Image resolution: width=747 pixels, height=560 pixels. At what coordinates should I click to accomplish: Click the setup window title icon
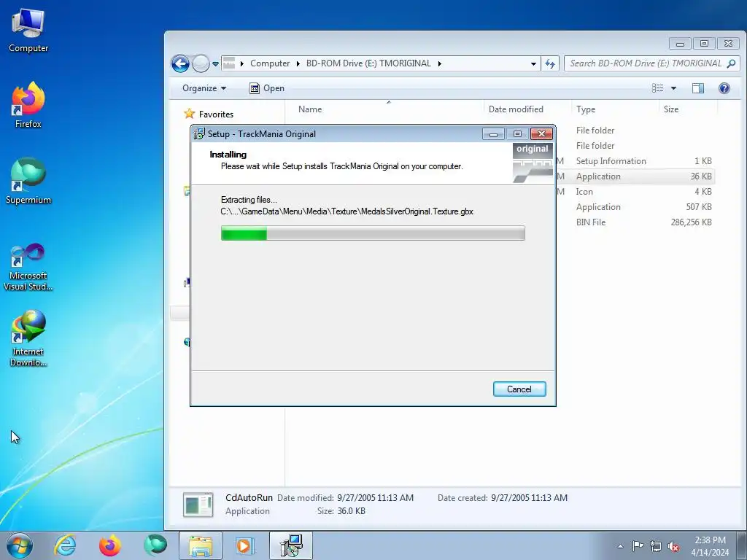199,134
